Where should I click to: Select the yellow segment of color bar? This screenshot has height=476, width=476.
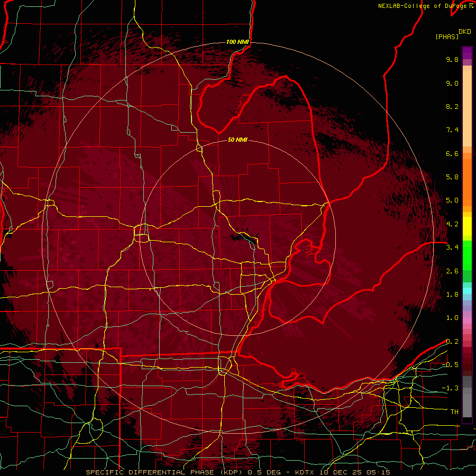[x=467, y=226]
